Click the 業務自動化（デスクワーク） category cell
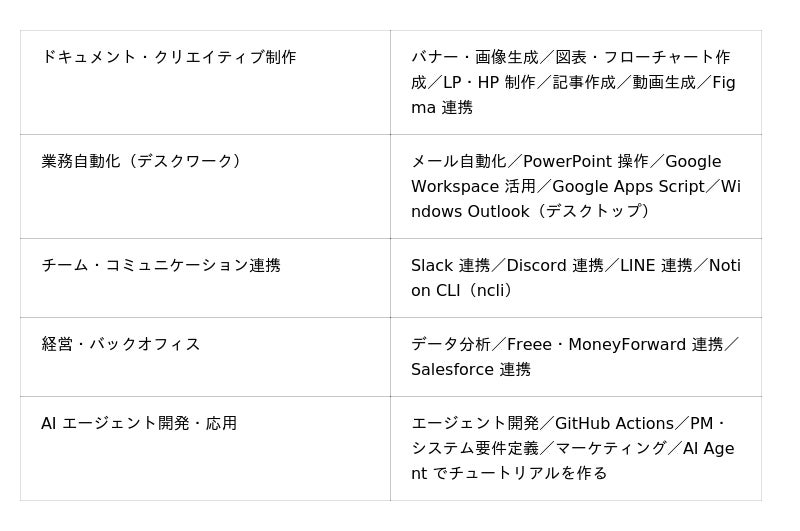This screenshot has width=800, height=531. (x=141, y=161)
